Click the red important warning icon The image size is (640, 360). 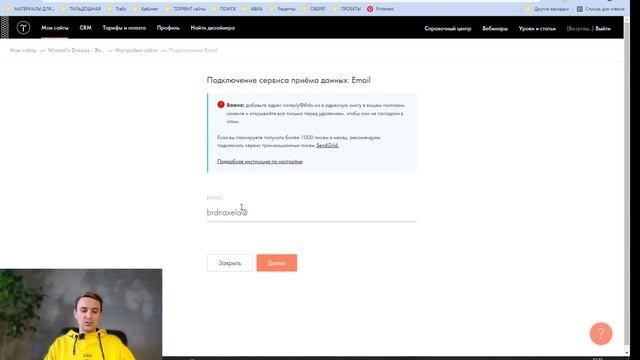(x=221, y=104)
